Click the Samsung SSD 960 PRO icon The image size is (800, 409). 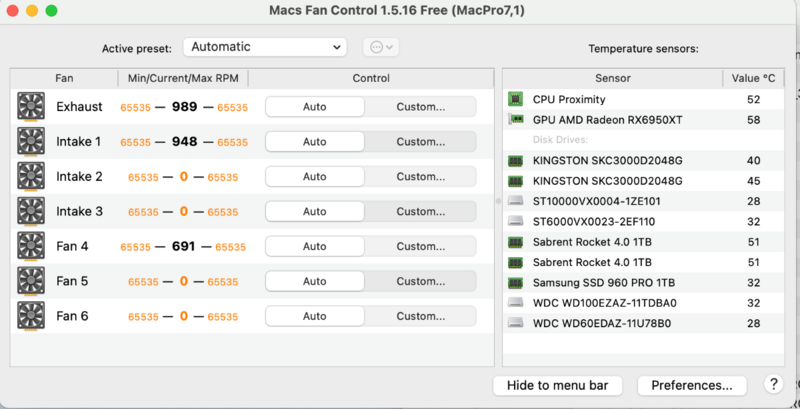click(x=516, y=283)
